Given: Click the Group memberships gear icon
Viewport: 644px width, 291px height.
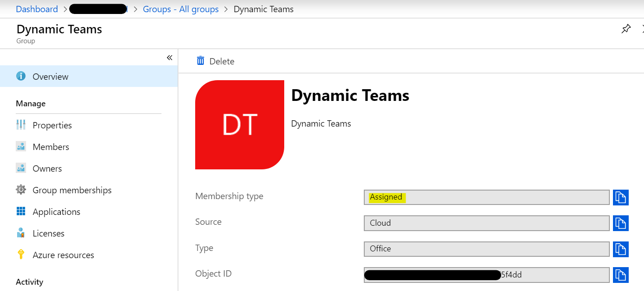Looking at the screenshot, I should (x=21, y=190).
